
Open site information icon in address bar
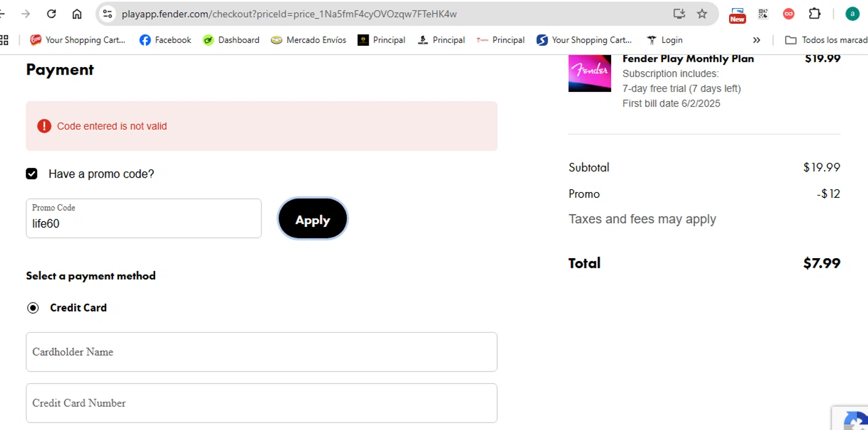click(x=107, y=14)
